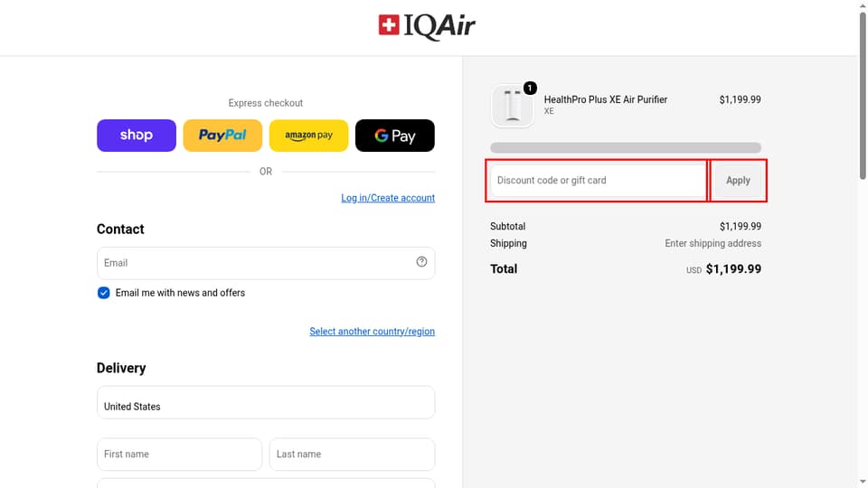Click the total amount $1,199.99 beside USD
868x488 pixels.
click(x=733, y=269)
